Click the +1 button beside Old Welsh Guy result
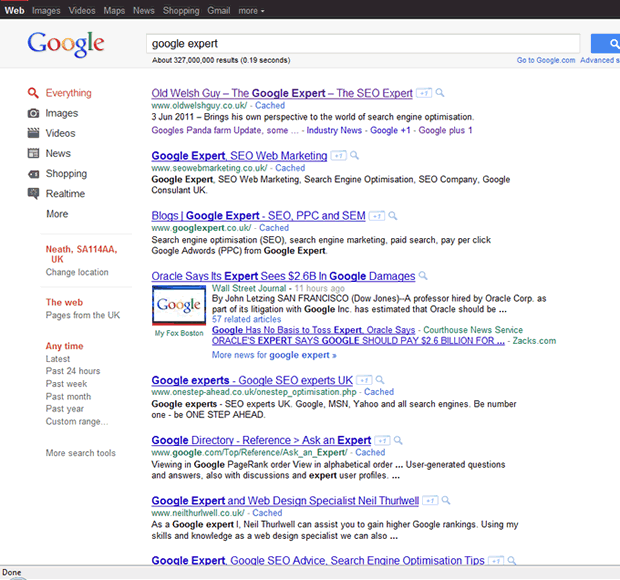The width and height of the screenshot is (620, 580). [x=424, y=93]
